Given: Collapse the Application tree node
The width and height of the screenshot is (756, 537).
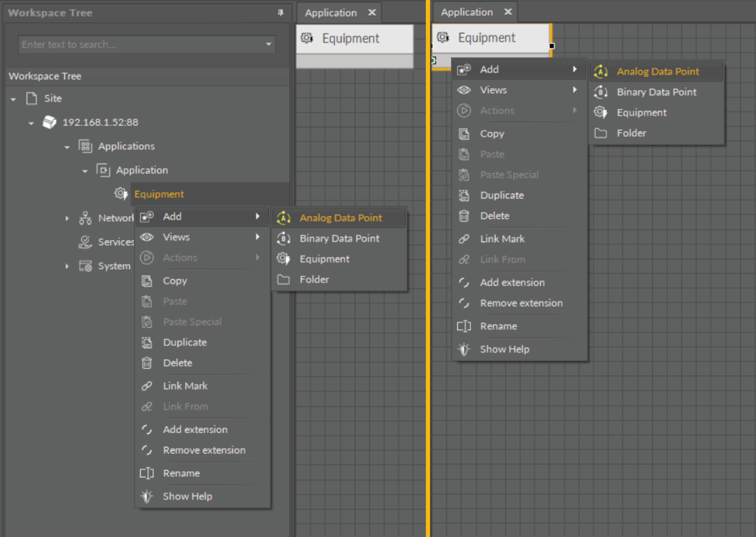Looking at the screenshot, I should (x=85, y=171).
